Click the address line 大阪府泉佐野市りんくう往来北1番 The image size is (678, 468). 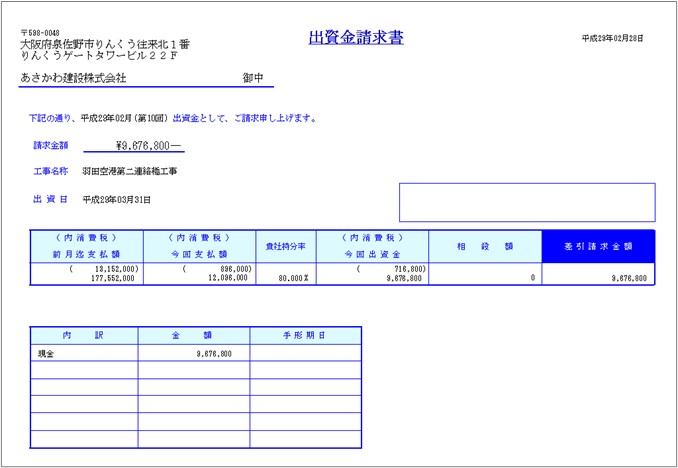105,45
